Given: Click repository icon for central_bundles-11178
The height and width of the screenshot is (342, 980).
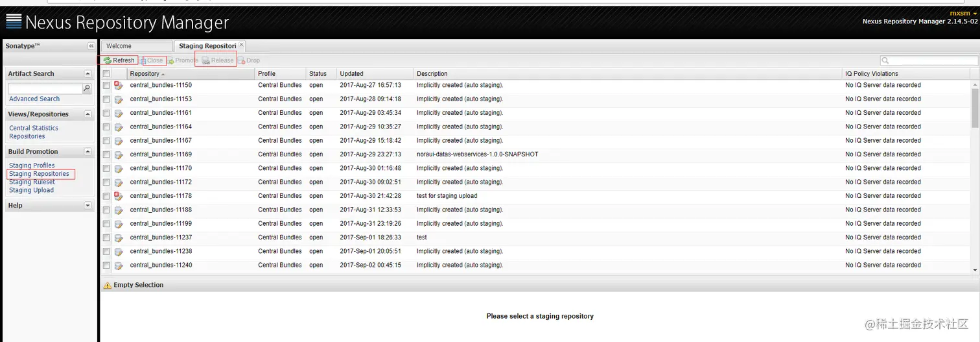Looking at the screenshot, I should [119, 196].
